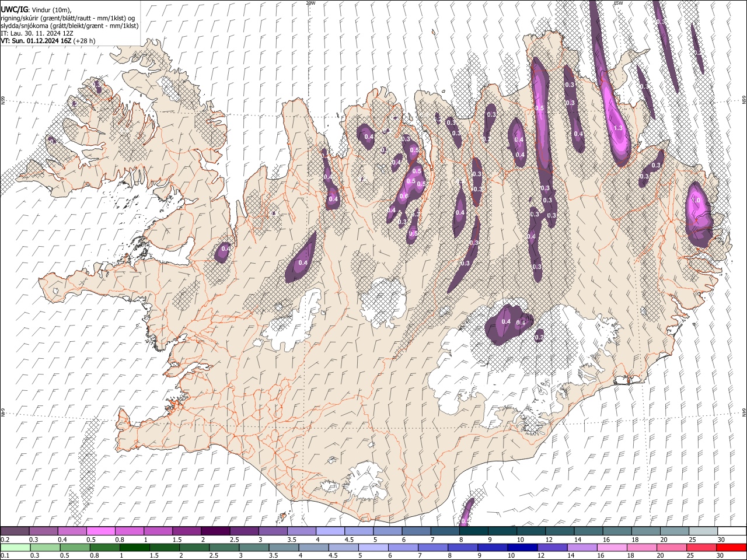Click the 1.3 precipitation value on the map
747x560 pixels.
coord(618,128)
